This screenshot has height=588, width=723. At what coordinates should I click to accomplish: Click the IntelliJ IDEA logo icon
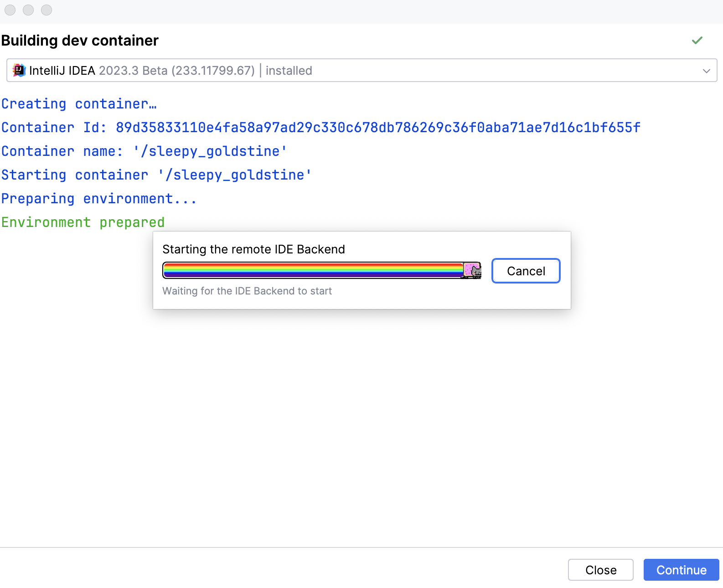(19, 70)
